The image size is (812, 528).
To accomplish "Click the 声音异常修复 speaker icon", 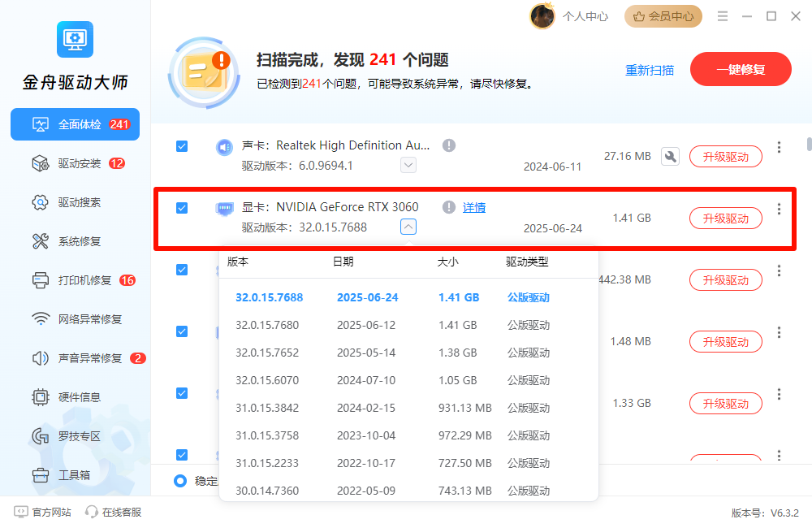I will 41,358.
